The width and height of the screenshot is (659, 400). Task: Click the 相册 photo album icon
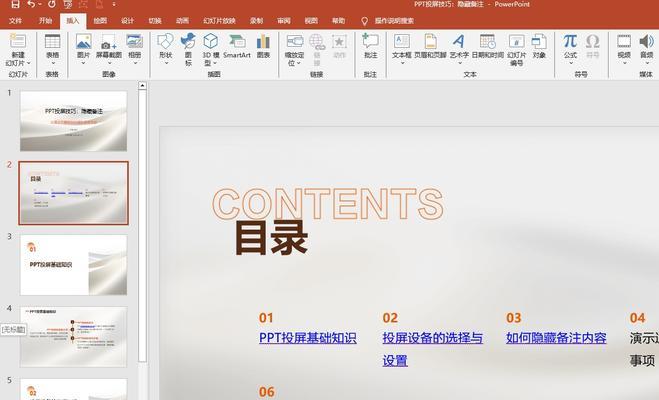tap(135, 41)
